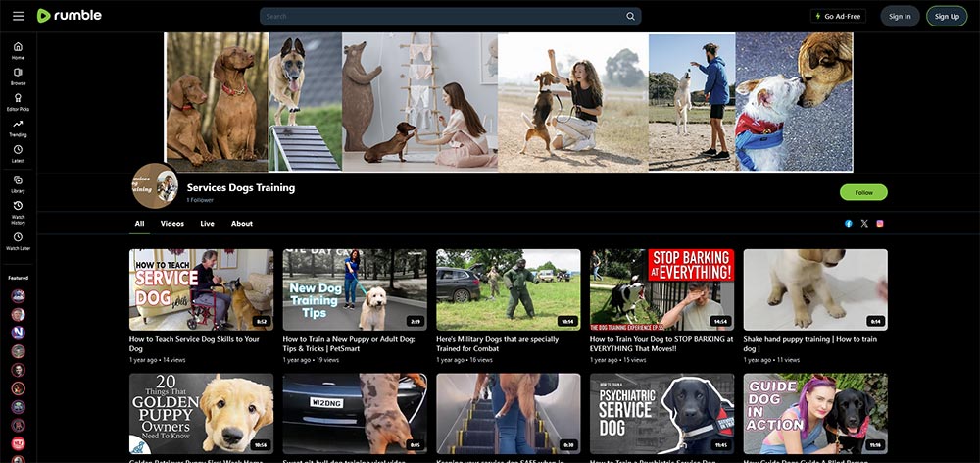The image size is (980, 463).
Task: Open Latest in the sidebar
Action: tap(18, 154)
